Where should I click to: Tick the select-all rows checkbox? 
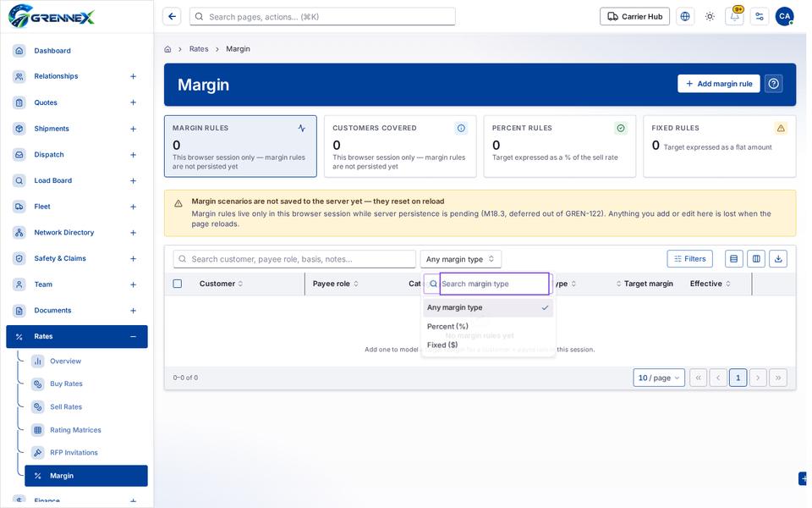(178, 284)
